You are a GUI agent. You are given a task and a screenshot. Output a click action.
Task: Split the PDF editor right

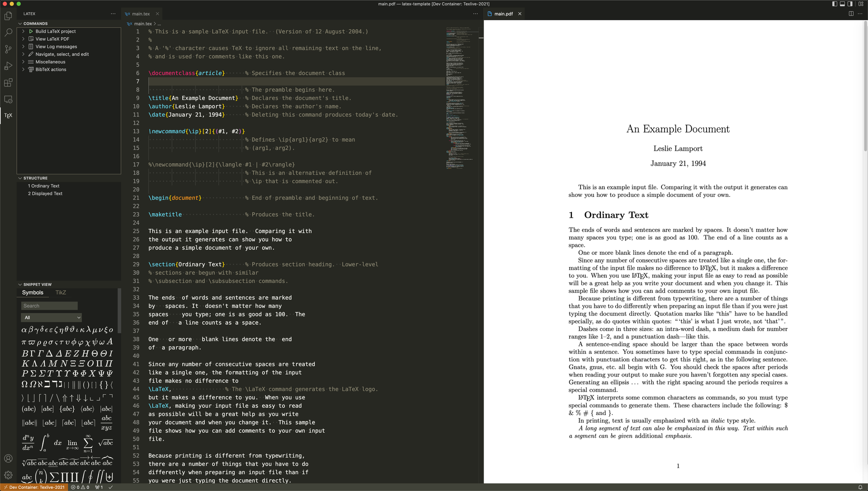[x=851, y=14]
